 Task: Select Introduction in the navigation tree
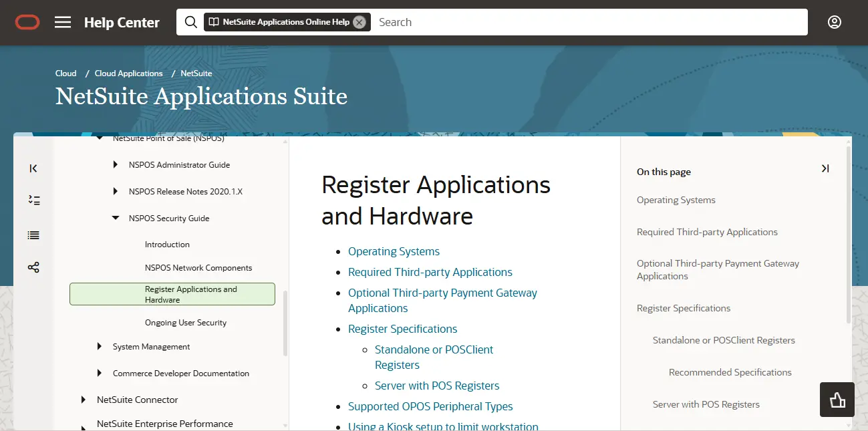tap(167, 245)
